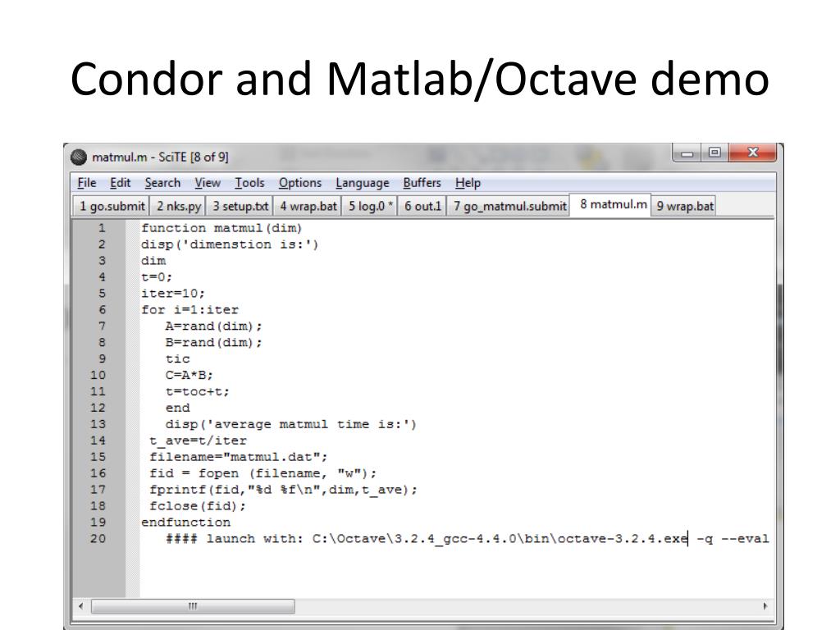Open the Options menu
Image resolution: width=840 pixels, height=630 pixels.
tap(300, 183)
